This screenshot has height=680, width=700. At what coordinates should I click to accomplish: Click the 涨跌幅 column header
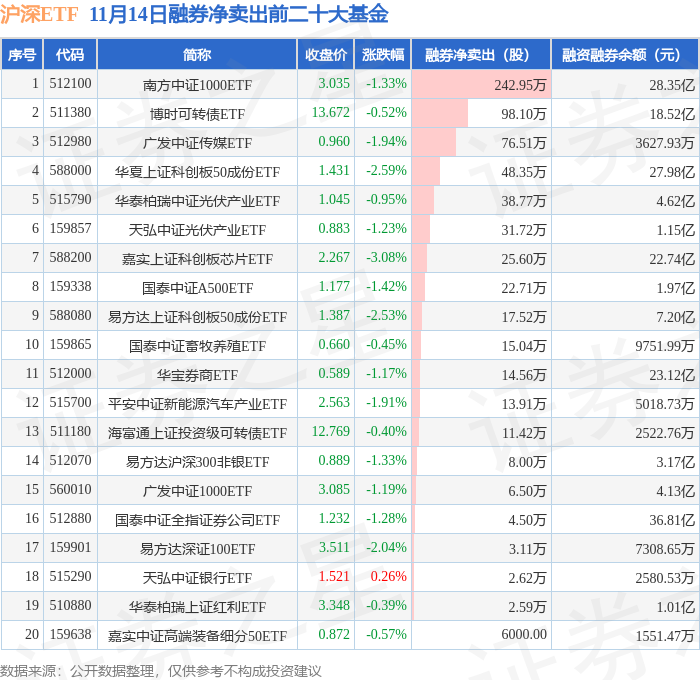[x=383, y=54]
